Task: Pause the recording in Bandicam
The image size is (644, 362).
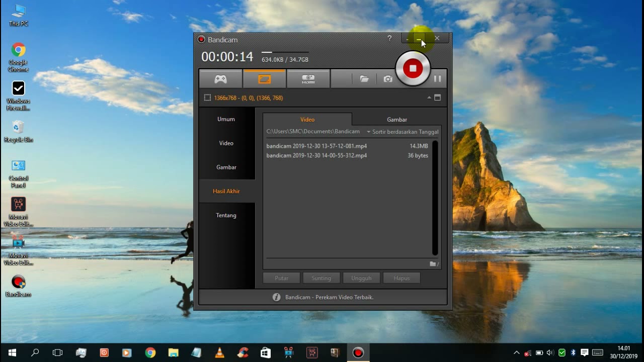Action: click(437, 78)
